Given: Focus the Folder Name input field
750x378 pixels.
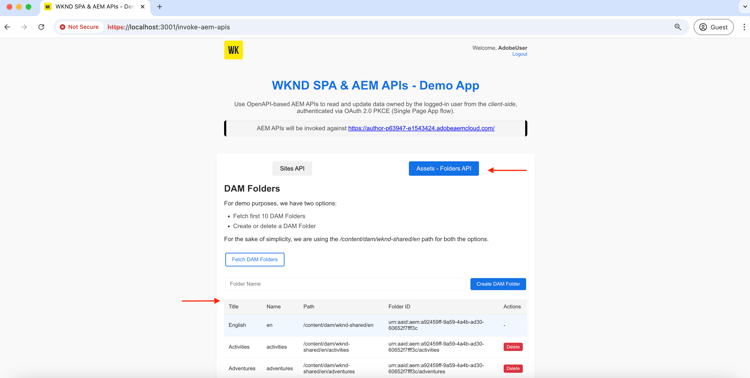Looking at the screenshot, I should (x=345, y=284).
